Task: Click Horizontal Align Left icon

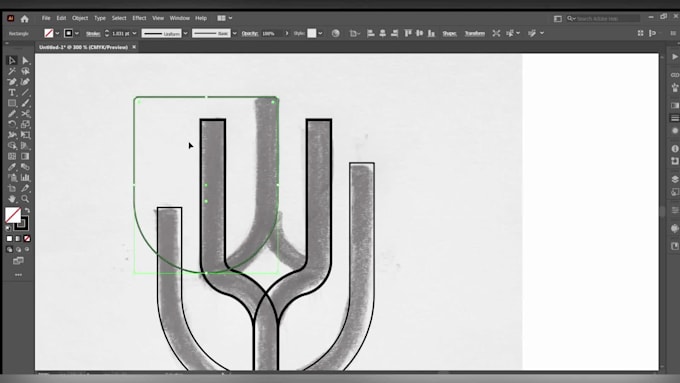Action: point(371,33)
